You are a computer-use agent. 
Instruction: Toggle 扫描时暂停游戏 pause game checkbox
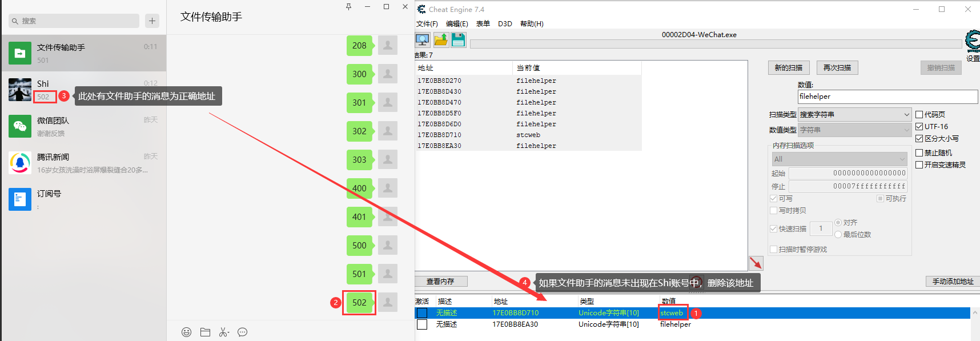pyautogui.click(x=774, y=249)
